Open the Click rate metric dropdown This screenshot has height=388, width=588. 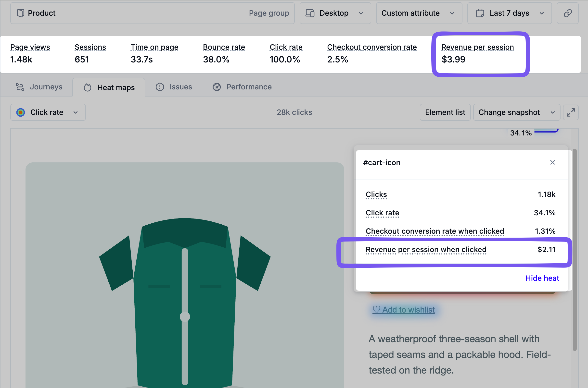(x=48, y=112)
